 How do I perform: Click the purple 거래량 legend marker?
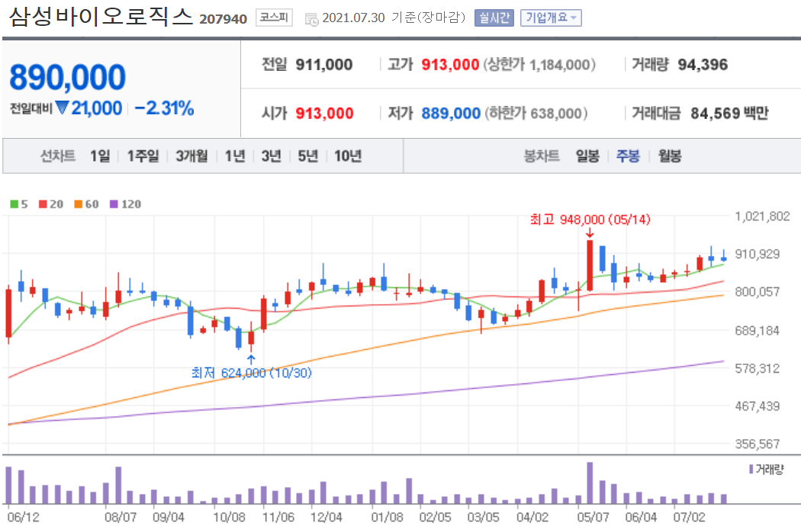click(751, 469)
